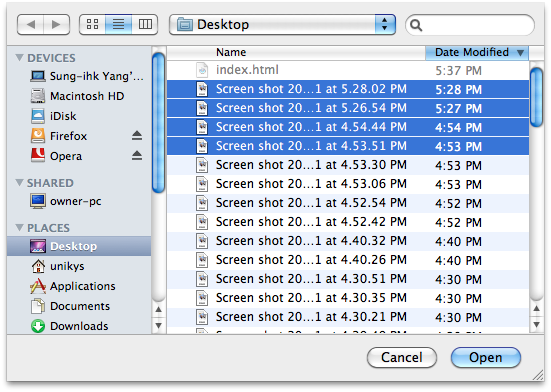Select Screen shot at 4.30.51 PM
This screenshot has height=392, width=551.
pos(348,279)
